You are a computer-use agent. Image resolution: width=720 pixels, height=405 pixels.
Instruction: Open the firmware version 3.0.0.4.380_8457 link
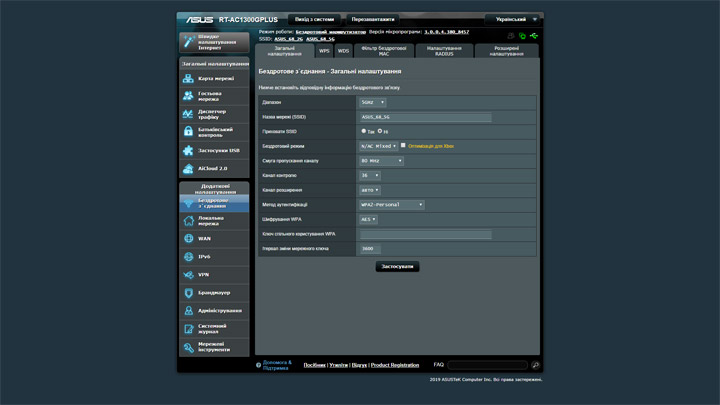point(446,32)
